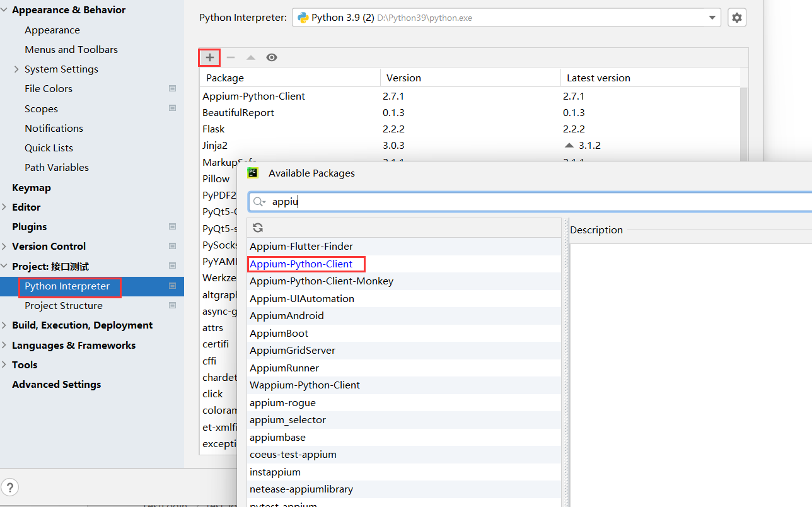Open Advanced Settings page

56,384
